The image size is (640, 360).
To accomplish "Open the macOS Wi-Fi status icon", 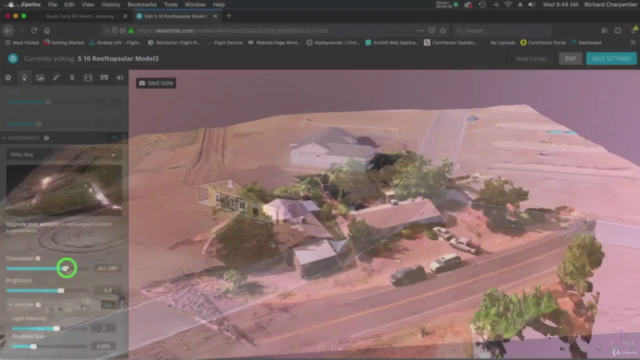I will 508,4.
